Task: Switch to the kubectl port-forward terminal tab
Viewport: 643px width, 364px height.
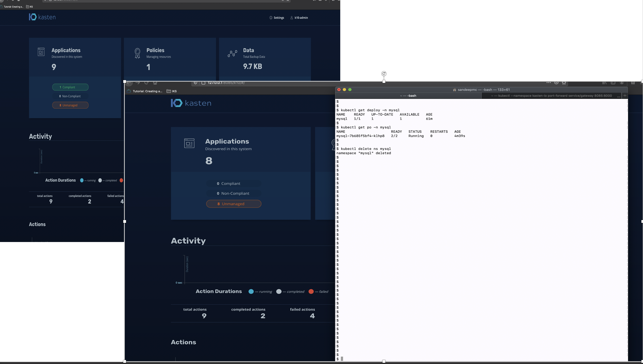Action: (x=551, y=96)
